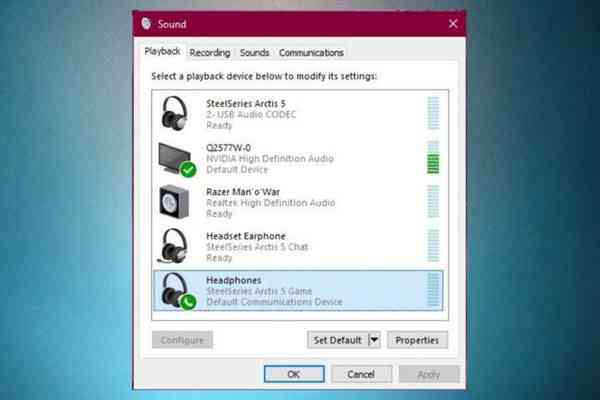Viewport: 600px width, 400px height.
Task: Click the green volume meter beside Q2577W-0
Action: click(433, 157)
